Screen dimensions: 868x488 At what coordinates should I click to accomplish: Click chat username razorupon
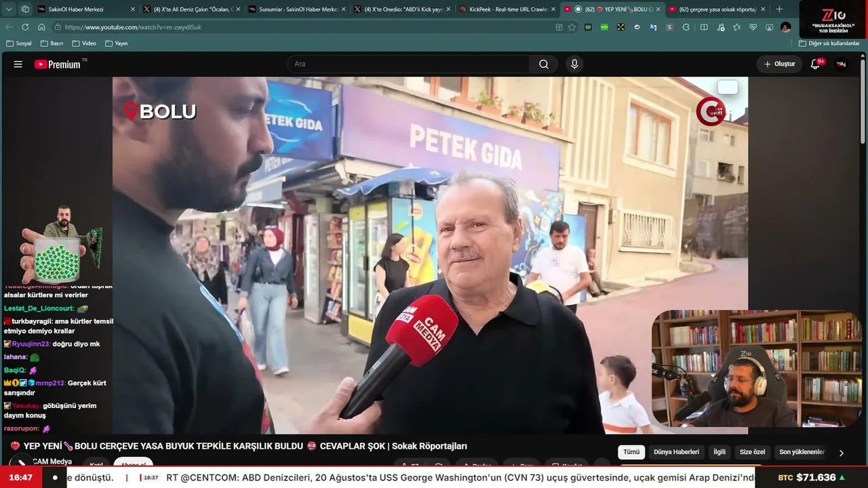22,429
